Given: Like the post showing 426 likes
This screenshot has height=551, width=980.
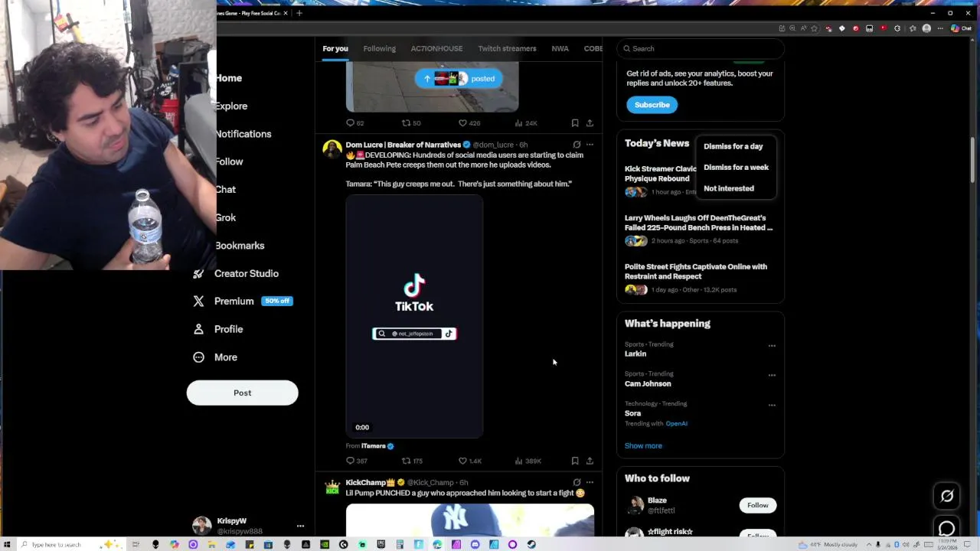Looking at the screenshot, I should pyautogui.click(x=469, y=122).
